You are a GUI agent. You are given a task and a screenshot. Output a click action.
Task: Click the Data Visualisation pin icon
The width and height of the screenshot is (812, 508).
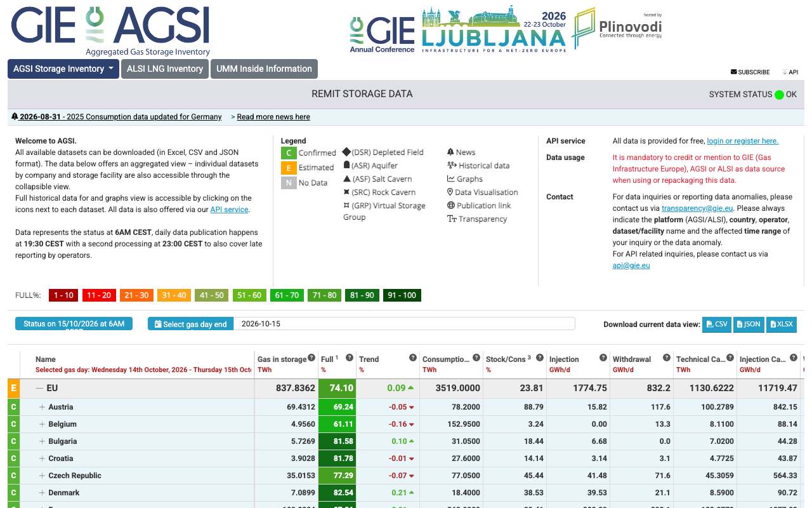(x=450, y=192)
